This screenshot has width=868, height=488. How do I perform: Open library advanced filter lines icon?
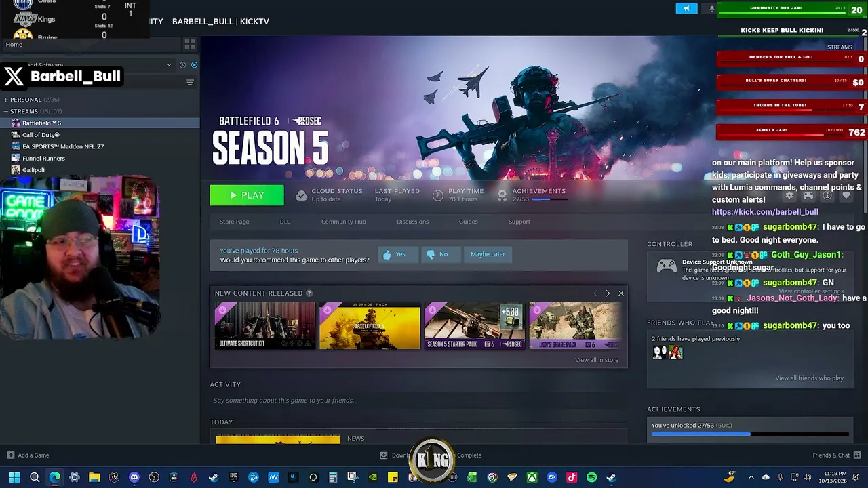point(190,82)
